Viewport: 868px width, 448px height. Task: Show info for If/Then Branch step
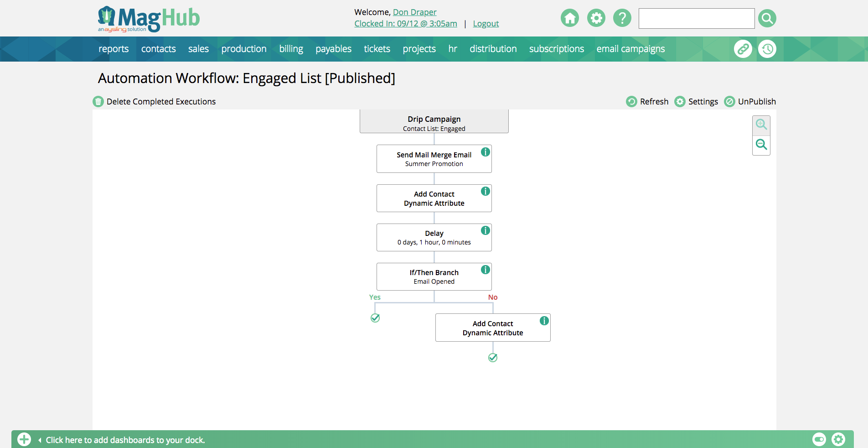coord(486,270)
